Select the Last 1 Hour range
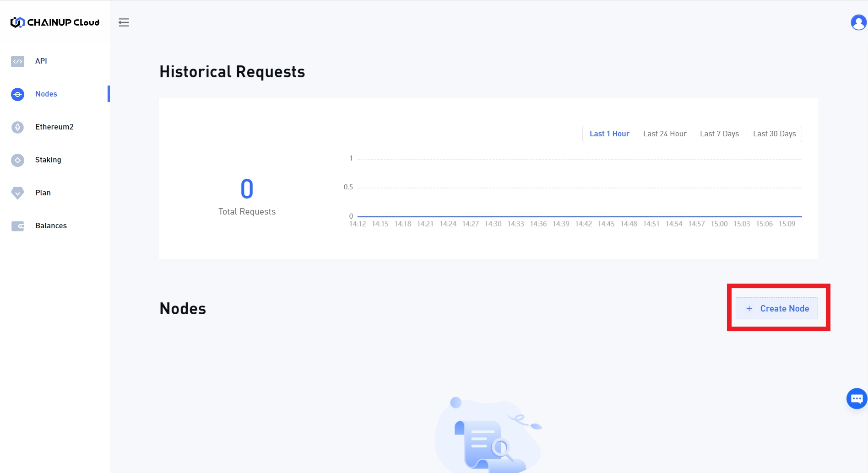 click(609, 134)
